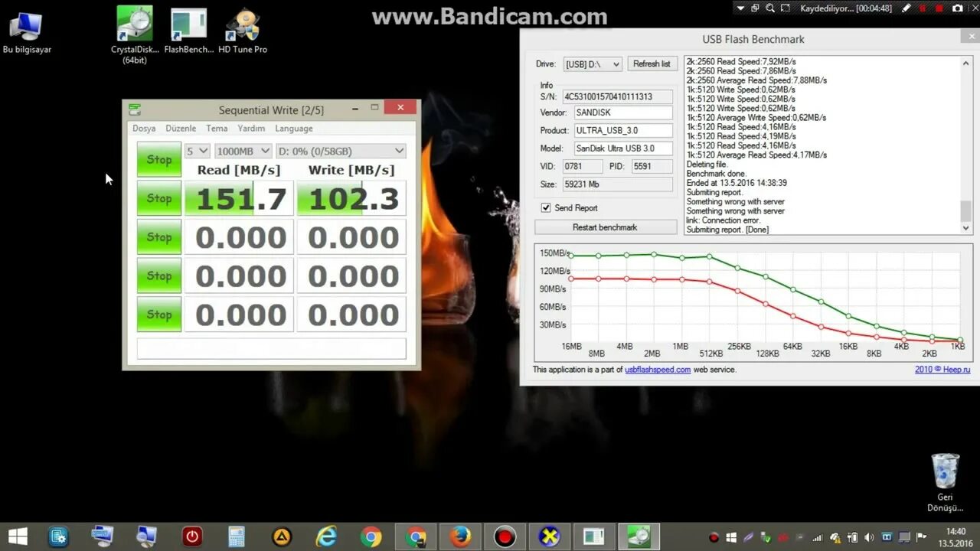Click the yellow X taskbar icon

coord(549,536)
